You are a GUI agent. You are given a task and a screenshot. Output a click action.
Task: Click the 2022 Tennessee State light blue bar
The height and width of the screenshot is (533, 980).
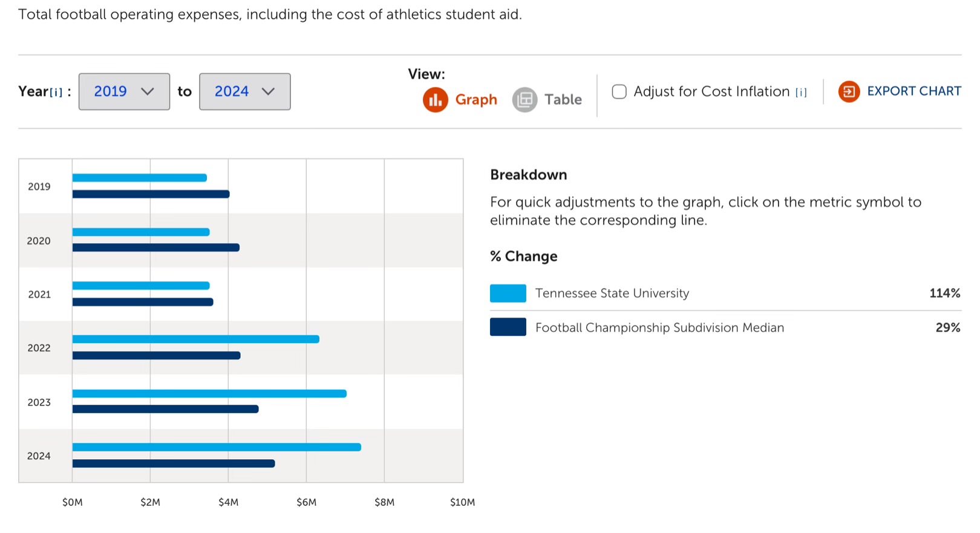click(x=195, y=339)
